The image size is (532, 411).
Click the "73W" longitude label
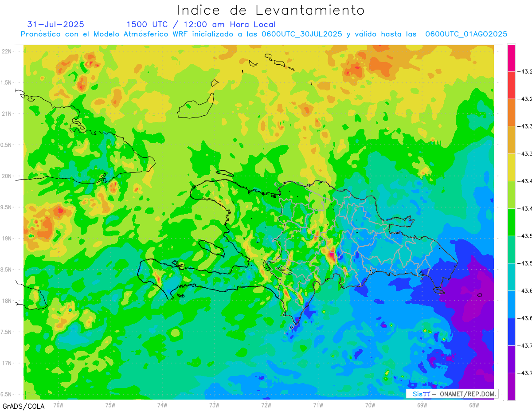(x=214, y=405)
